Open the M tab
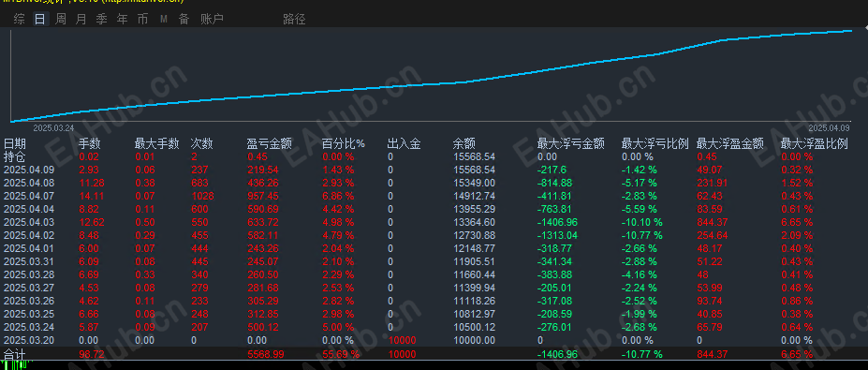Screen dimensions: 868x370 coord(164,20)
